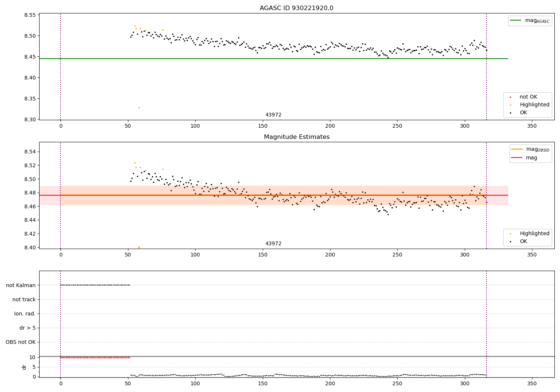Click the 43972 label in top plot
Screen dimensions: 560x392
(x=273, y=115)
